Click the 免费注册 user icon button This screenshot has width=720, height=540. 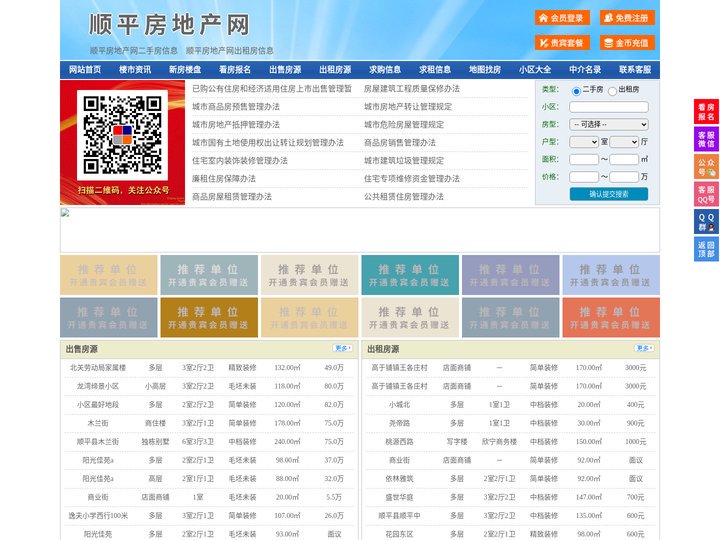coord(627,18)
